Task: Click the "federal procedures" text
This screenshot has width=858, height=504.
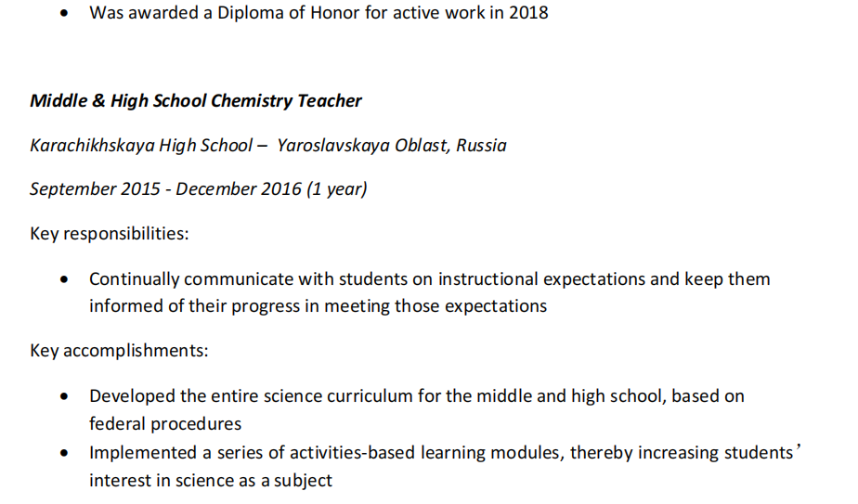Action: coord(165,424)
